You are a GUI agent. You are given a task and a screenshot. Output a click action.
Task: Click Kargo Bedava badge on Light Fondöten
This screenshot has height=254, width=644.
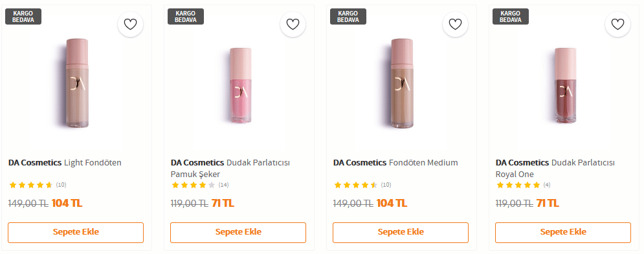[23, 16]
